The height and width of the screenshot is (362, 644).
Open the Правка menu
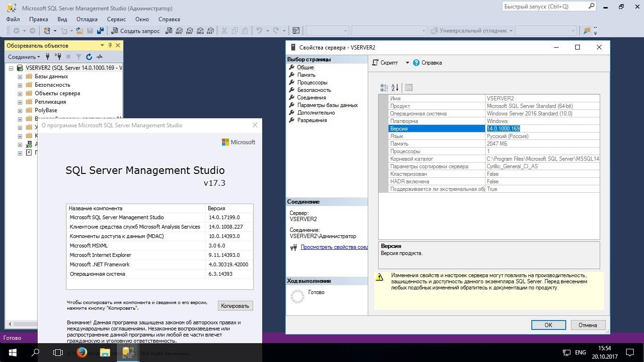pyautogui.click(x=39, y=19)
